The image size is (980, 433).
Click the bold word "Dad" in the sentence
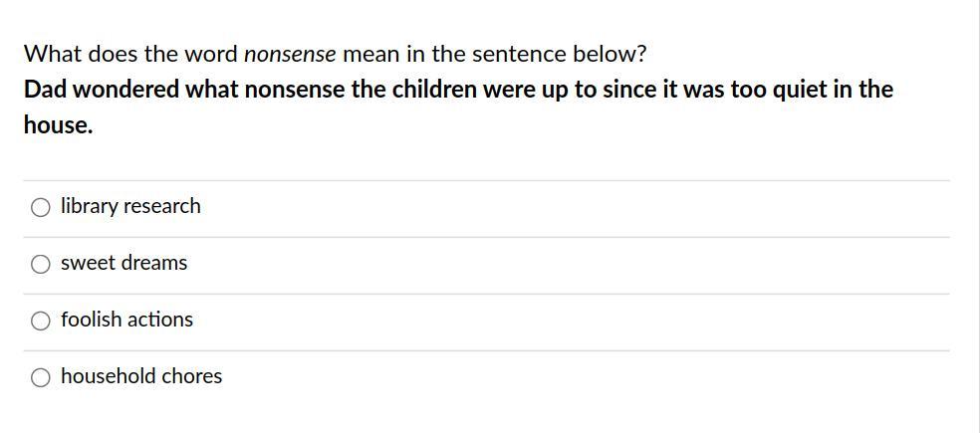pyautogui.click(x=45, y=90)
